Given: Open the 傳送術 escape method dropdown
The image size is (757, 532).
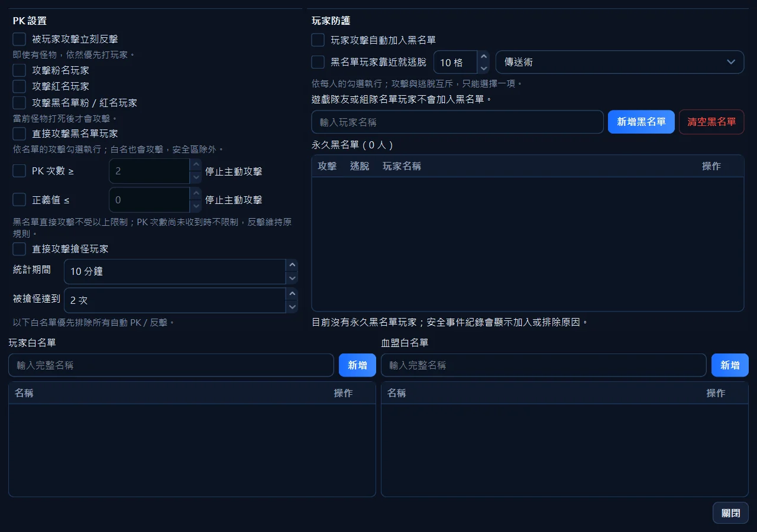Looking at the screenshot, I should pyautogui.click(x=620, y=62).
